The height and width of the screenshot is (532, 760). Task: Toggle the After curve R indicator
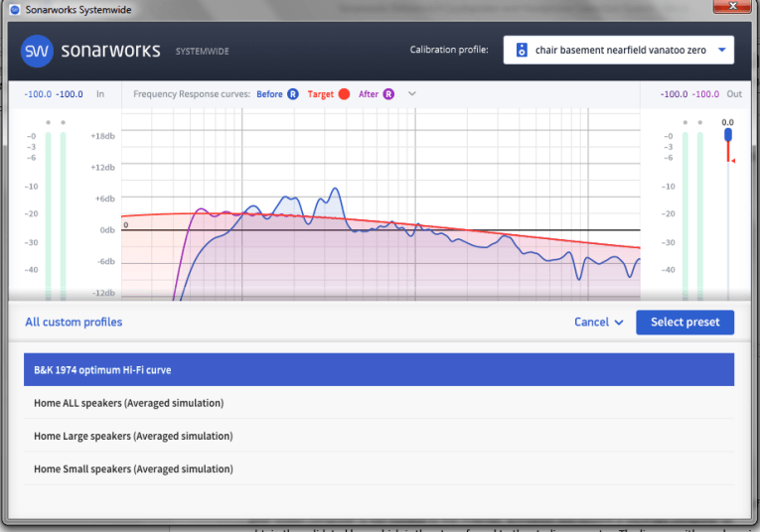388,94
